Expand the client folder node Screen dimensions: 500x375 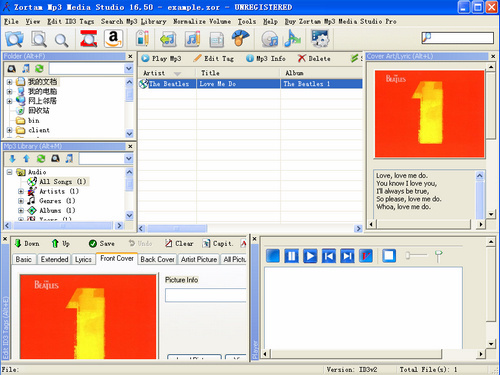9,130
